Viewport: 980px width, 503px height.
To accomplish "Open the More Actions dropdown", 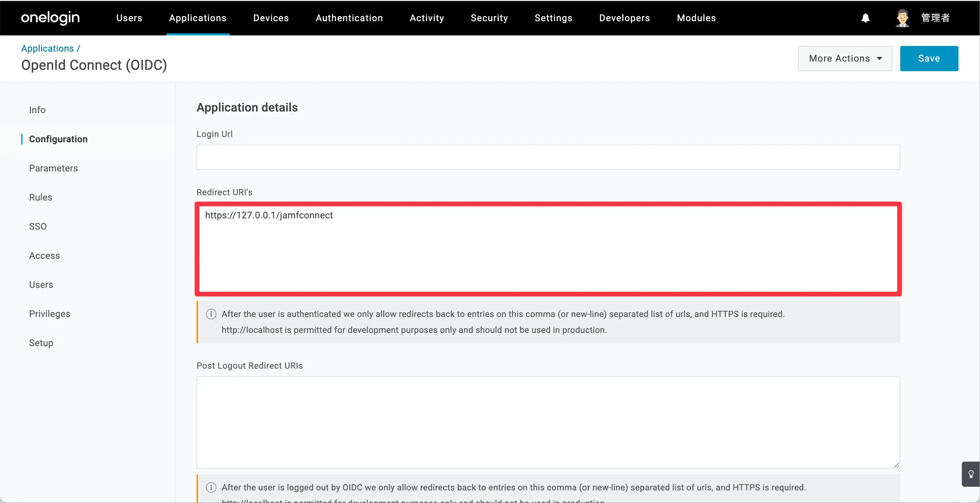I will click(845, 58).
